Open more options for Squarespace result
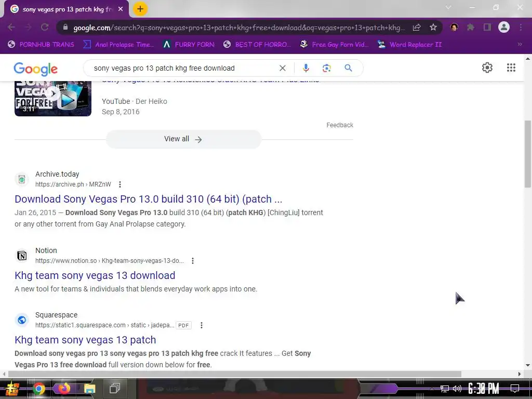Image resolution: width=532 pixels, height=399 pixels. tap(202, 325)
